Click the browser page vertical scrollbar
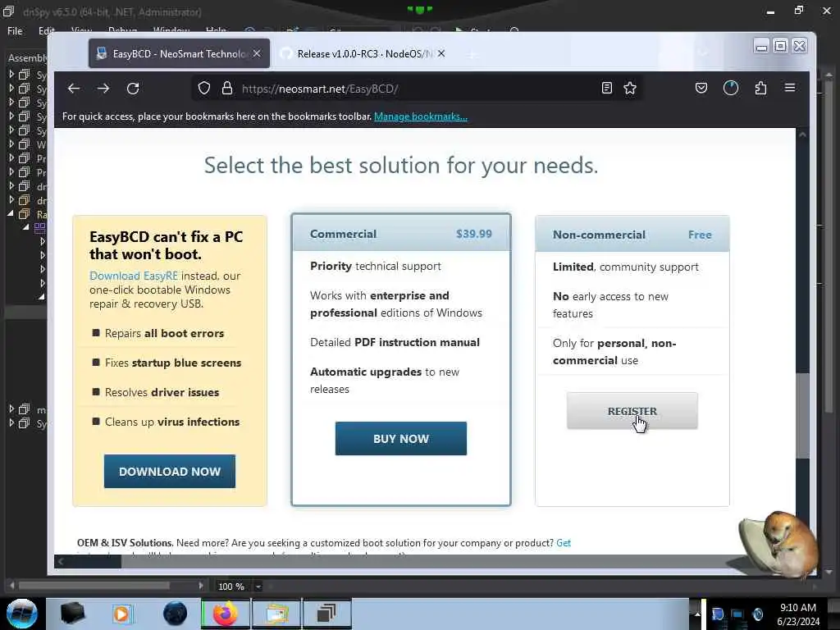The width and height of the screenshot is (840, 630). point(802,415)
